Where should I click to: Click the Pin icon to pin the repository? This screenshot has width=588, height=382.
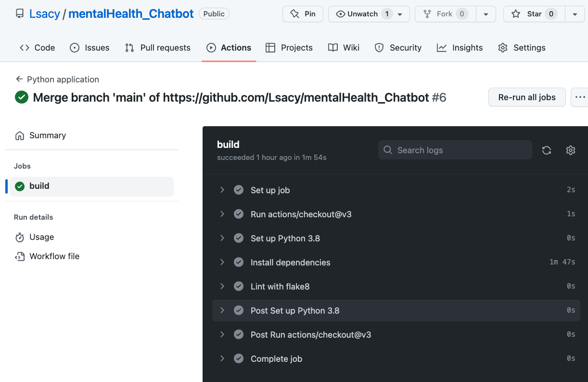294,13
